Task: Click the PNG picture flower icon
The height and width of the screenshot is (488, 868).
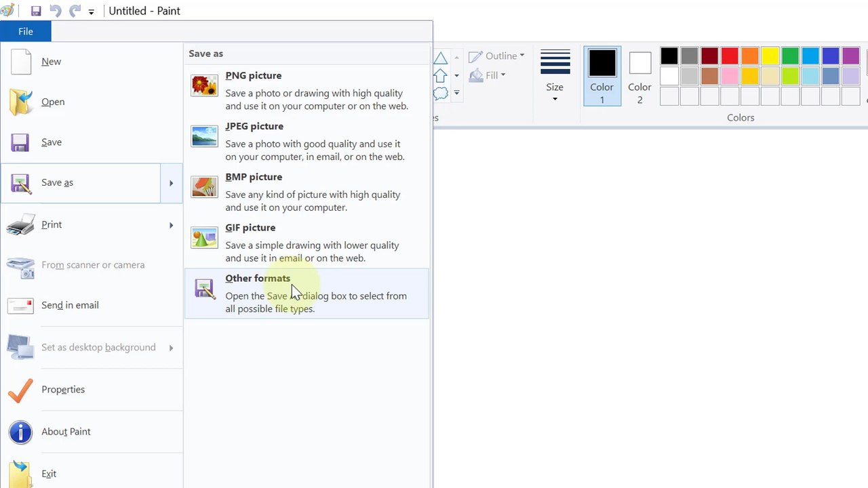Action: tap(204, 85)
